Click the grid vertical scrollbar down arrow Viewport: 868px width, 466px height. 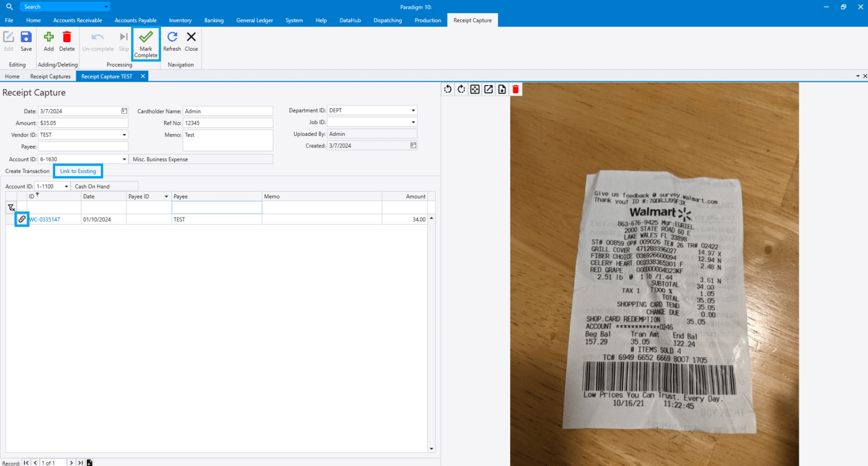click(432, 449)
